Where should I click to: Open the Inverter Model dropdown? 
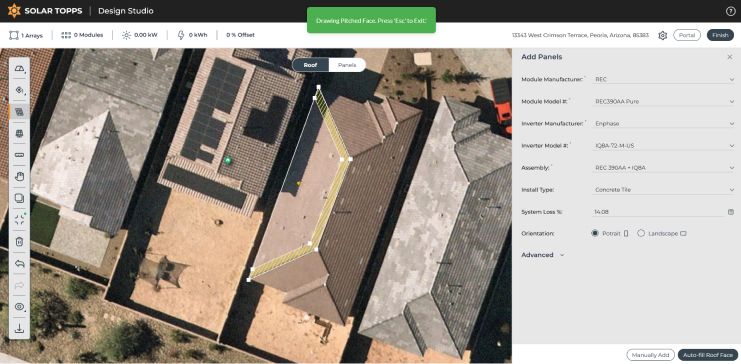(664, 146)
